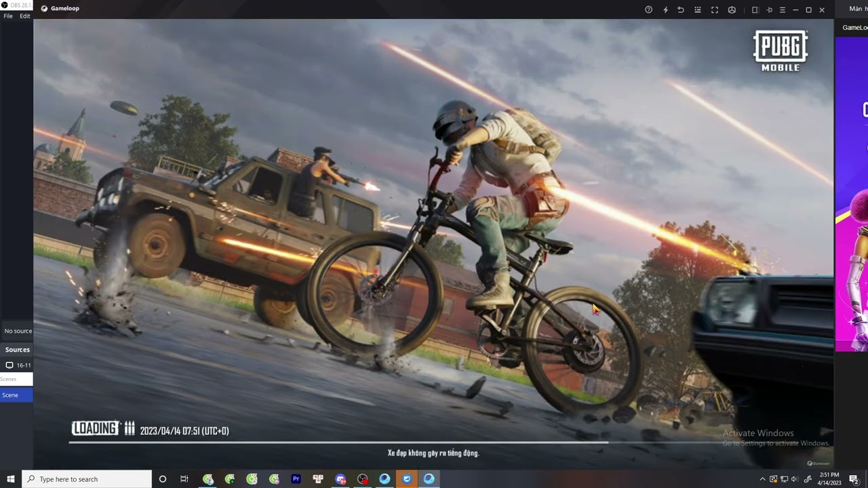Open Task View from the taskbar
Image resolution: width=868 pixels, height=488 pixels.
(184, 479)
